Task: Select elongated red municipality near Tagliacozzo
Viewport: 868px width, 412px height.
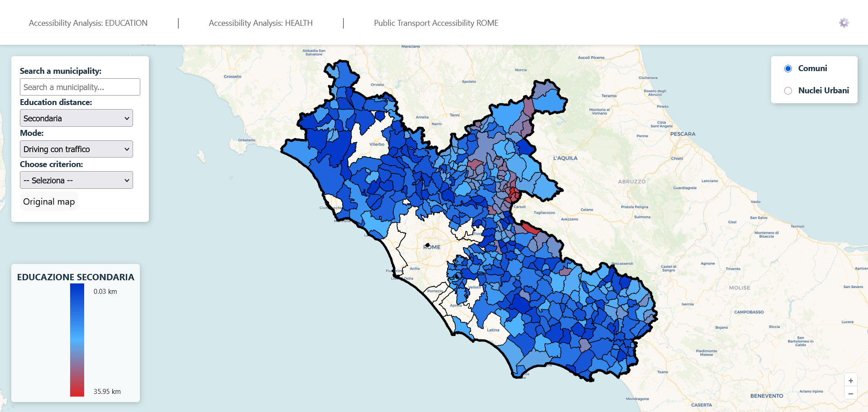Action: tap(530, 228)
